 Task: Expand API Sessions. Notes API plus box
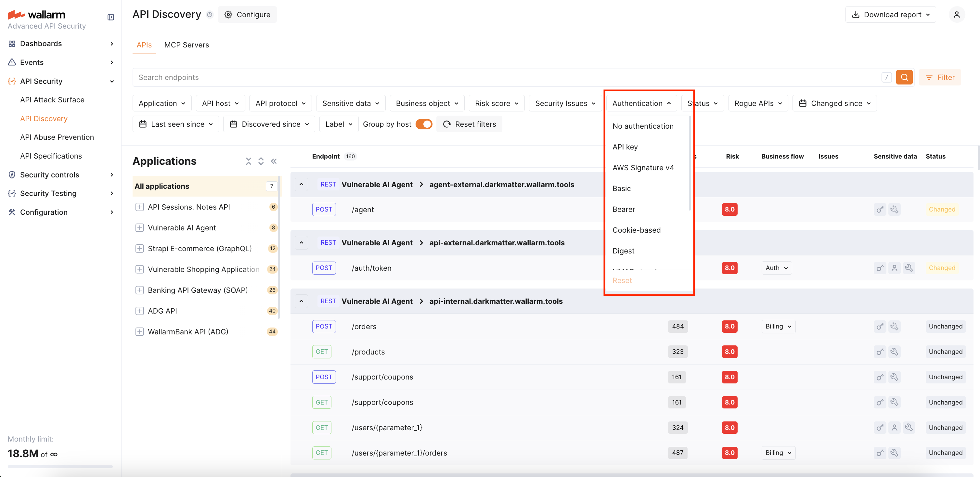140,207
